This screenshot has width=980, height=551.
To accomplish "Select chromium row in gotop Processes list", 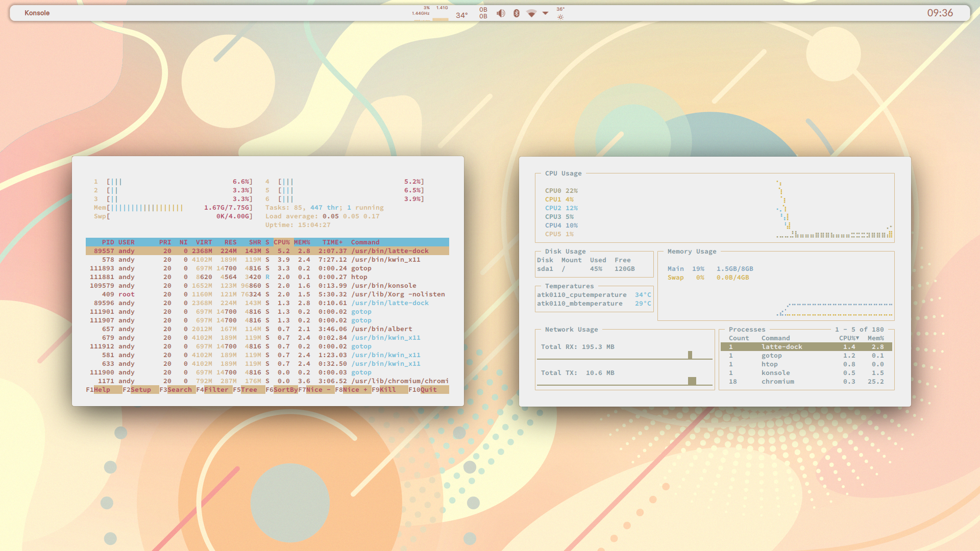I will pos(806,382).
